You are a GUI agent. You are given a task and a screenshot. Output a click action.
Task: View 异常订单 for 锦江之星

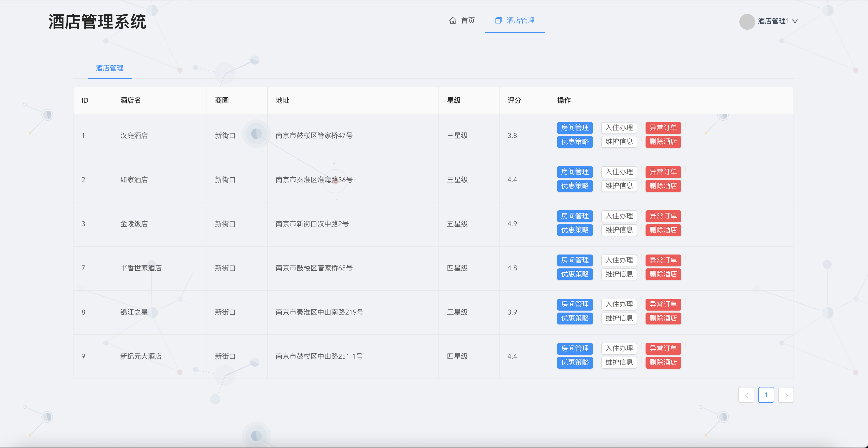(x=663, y=304)
